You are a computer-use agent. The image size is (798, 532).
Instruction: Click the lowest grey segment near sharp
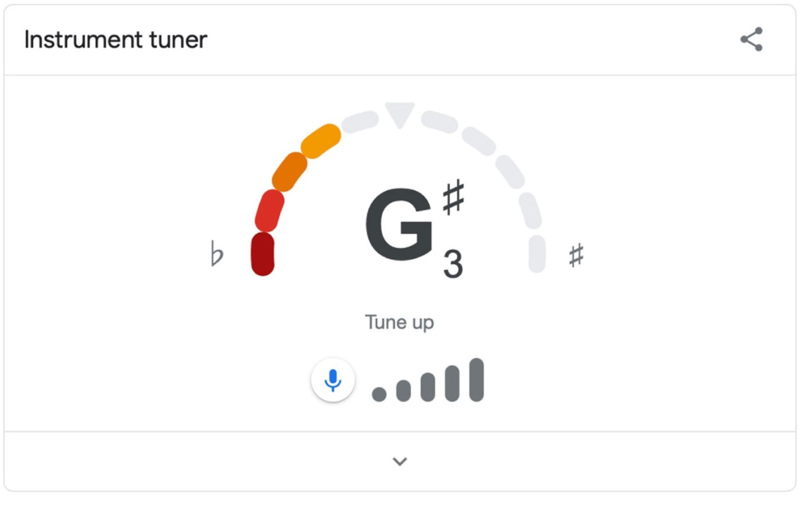pos(537,254)
